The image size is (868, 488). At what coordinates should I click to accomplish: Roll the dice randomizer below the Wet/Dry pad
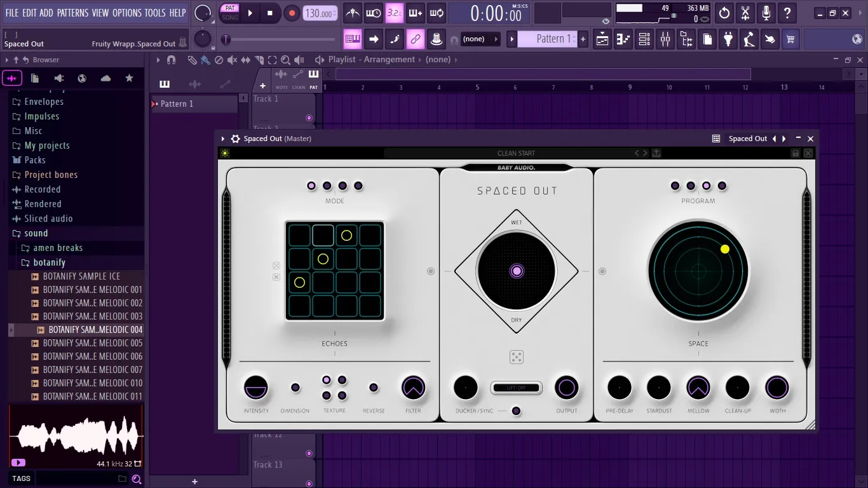pyautogui.click(x=517, y=356)
